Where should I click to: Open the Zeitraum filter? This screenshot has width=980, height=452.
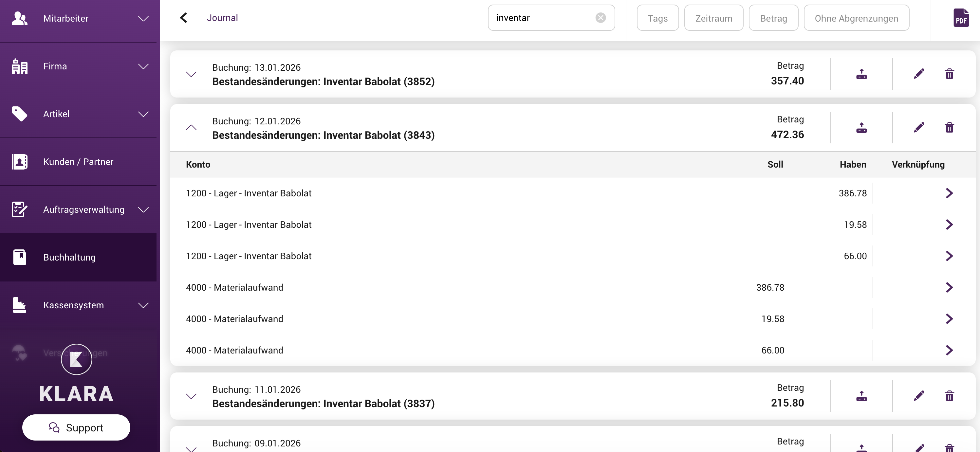coord(713,18)
